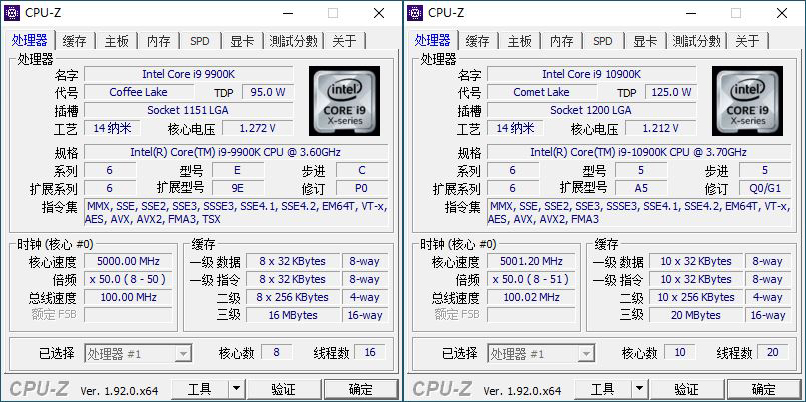Switch to 内存 tab in right window
This screenshot has width=806, height=402.
tap(561, 41)
